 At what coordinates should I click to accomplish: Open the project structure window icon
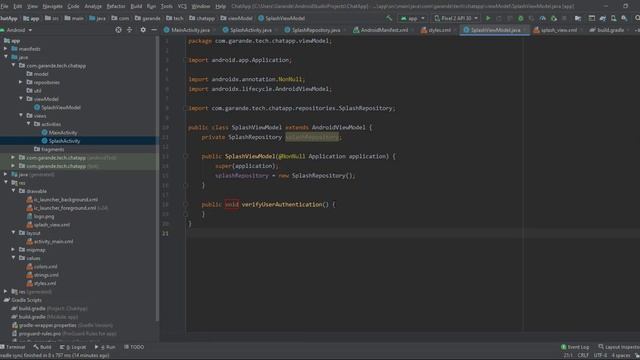coord(591,18)
